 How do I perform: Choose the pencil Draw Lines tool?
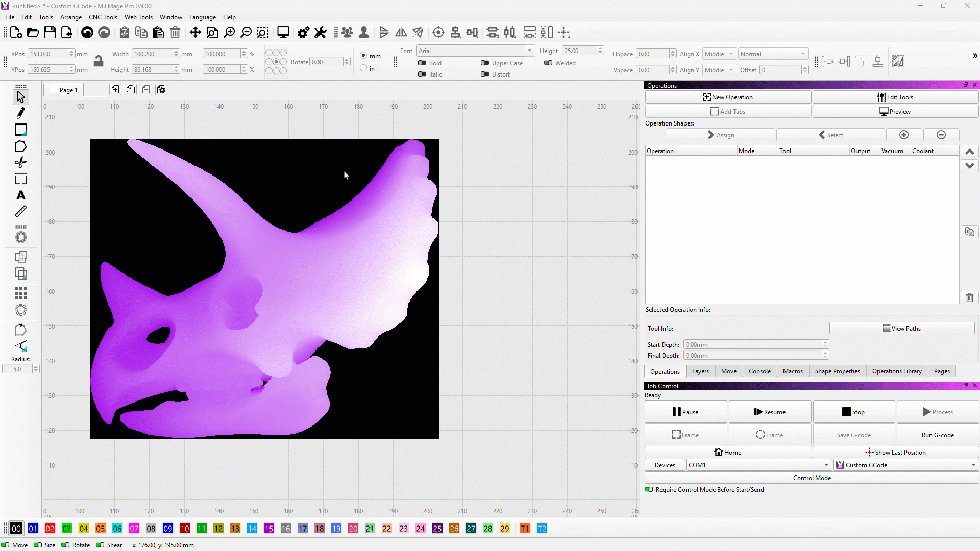coord(20,113)
